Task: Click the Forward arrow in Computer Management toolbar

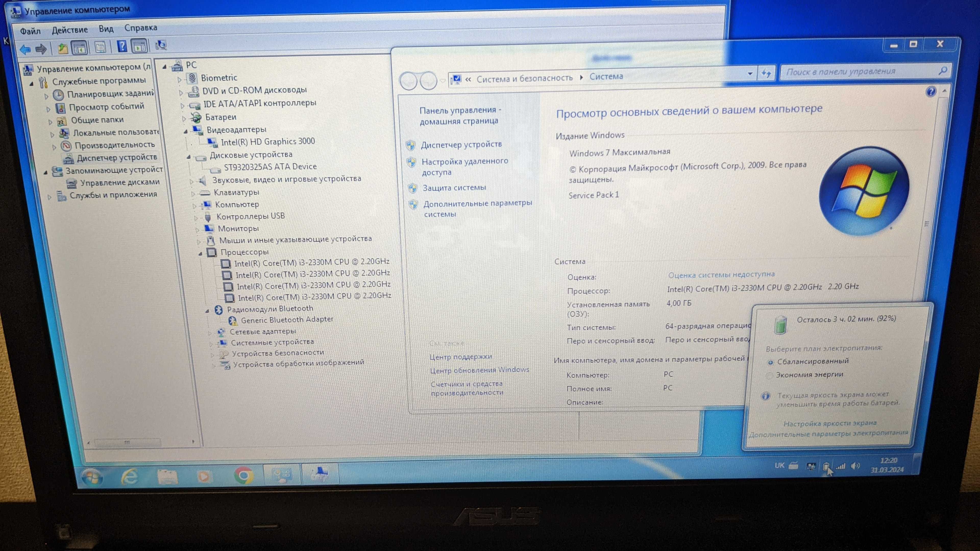Action: 41,49
